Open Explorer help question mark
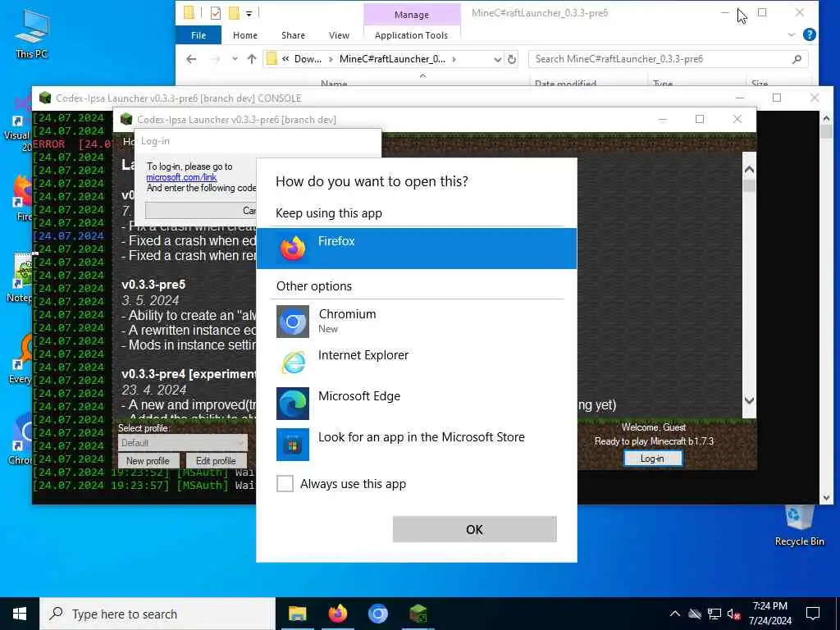Viewport: 840px width, 630px height. [810, 34]
